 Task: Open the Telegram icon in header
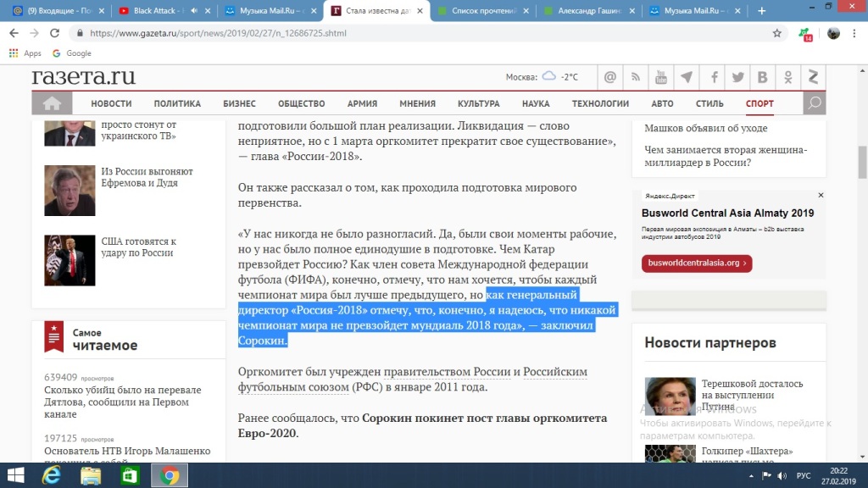(687, 77)
